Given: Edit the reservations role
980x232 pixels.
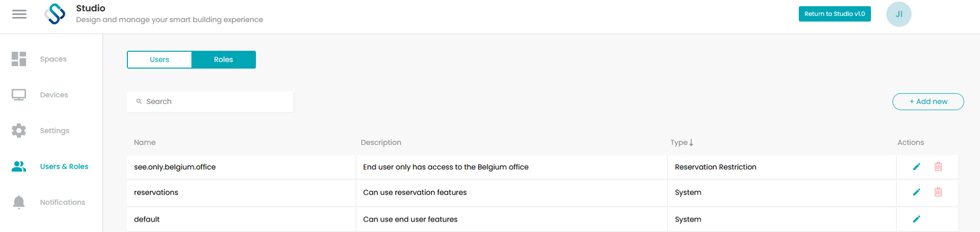Looking at the screenshot, I should [x=917, y=192].
